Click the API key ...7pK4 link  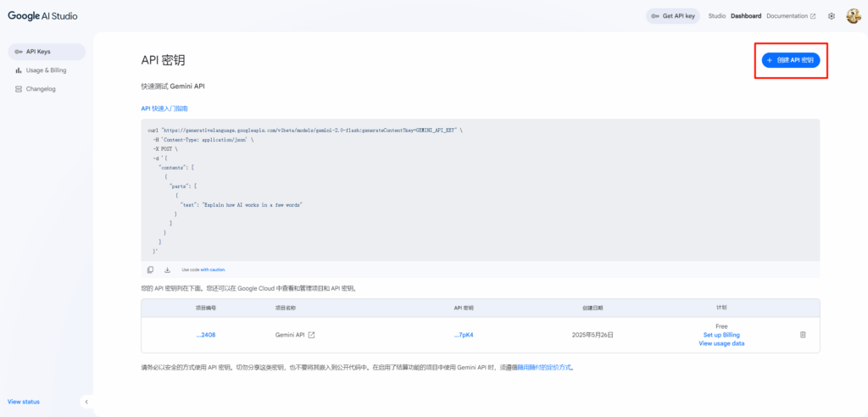(464, 335)
